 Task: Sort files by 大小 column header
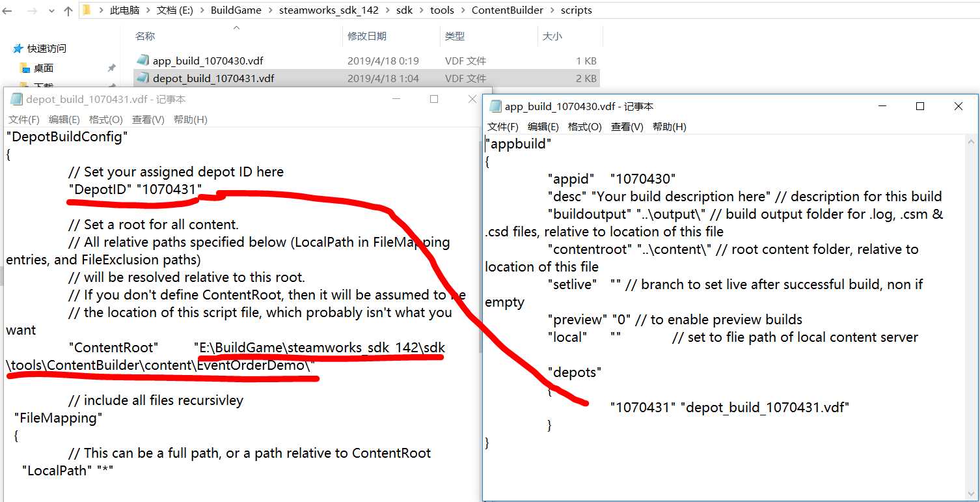552,36
